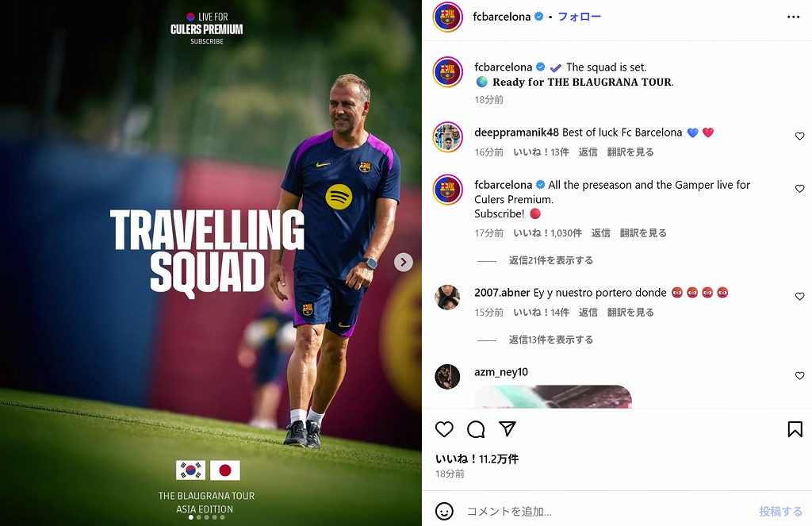Viewport: 812px width, 526px height.
Task: Share the post with paper plane icon
Action: tap(507, 428)
